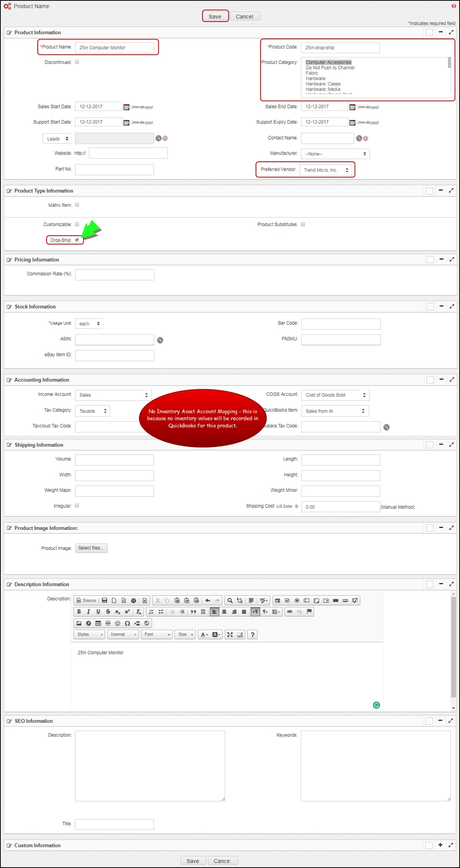This screenshot has height=868, width=460.
Task: Toggle Bold in the description editor
Action: coord(79,612)
